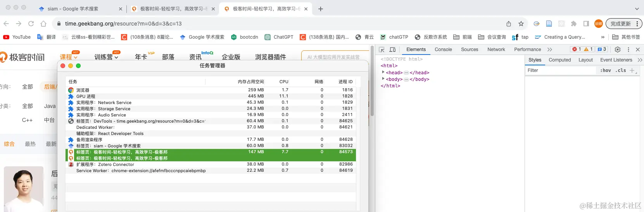Select the Network Service process row
Viewport: 644px width, 212px height.
point(211,103)
